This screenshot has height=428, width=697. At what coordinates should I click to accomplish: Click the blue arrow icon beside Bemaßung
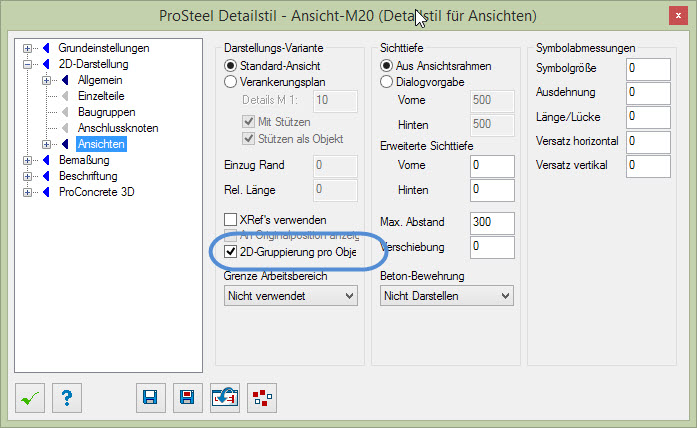[x=46, y=160]
